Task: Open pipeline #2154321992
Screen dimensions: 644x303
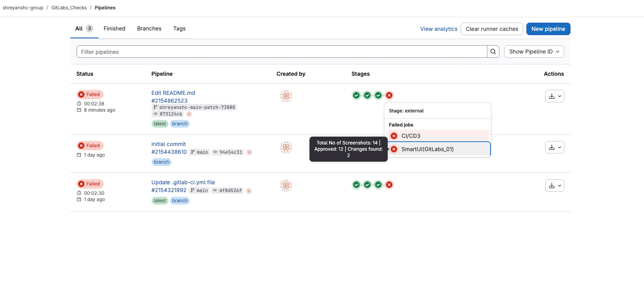Action: tap(169, 190)
